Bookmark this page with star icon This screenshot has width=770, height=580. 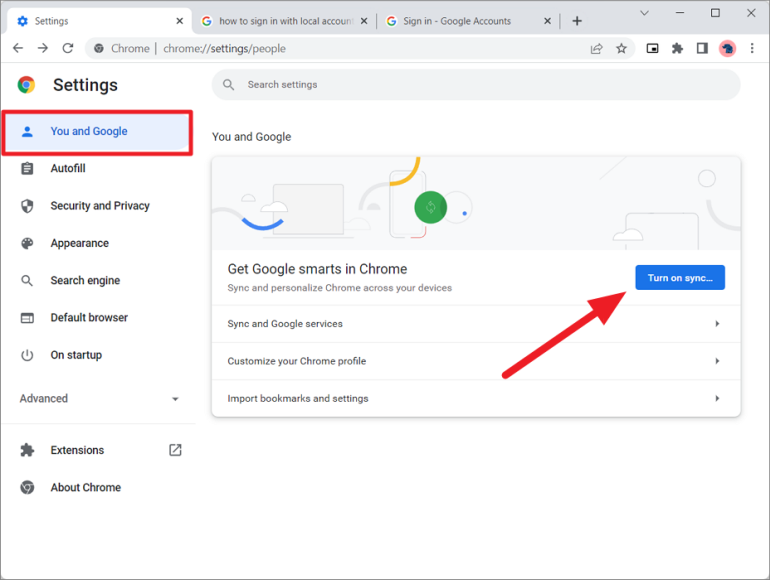621,48
